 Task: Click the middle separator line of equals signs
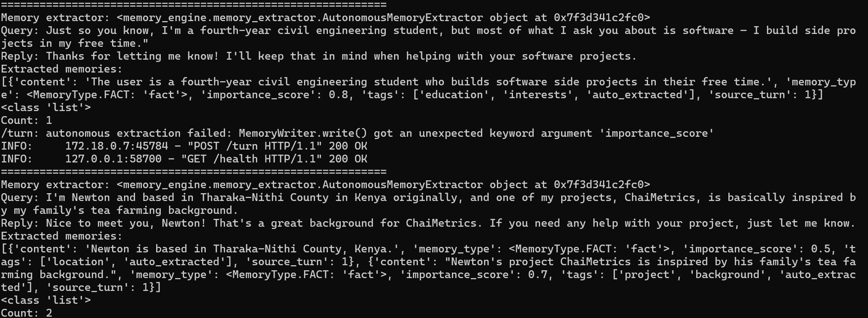pos(194,172)
